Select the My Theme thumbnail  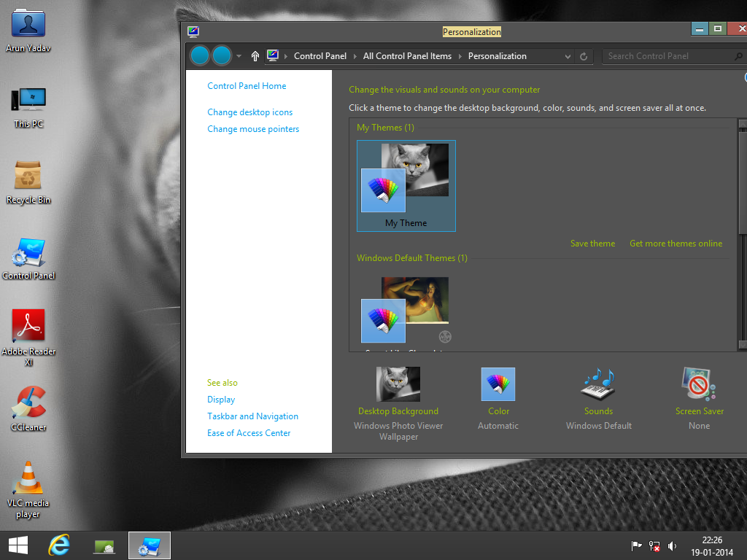click(x=406, y=179)
